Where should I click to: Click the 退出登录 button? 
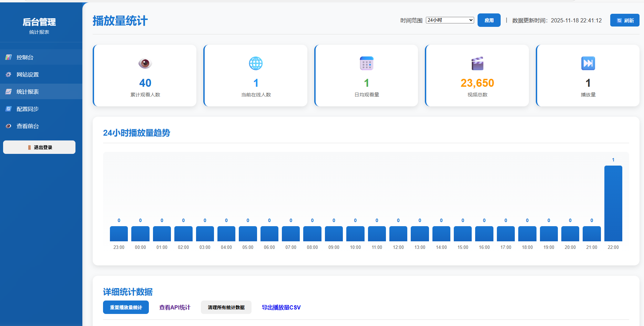[39, 147]
